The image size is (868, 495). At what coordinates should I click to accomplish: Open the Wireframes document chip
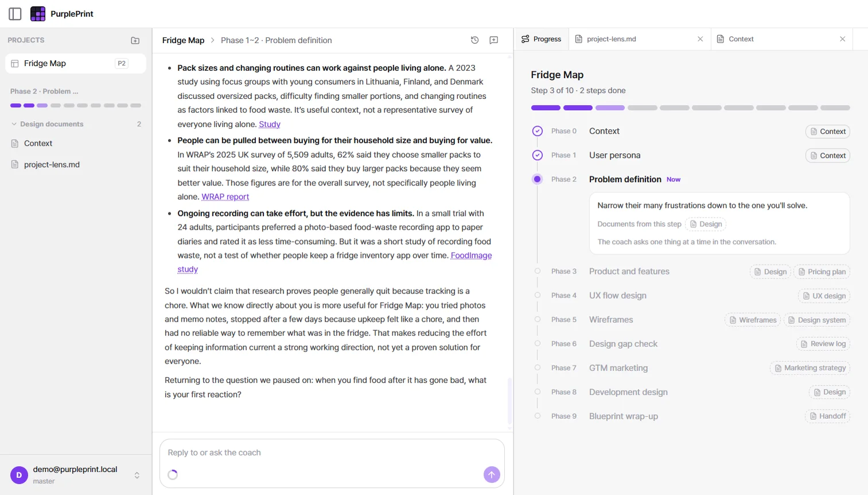(x=752, y=320)
